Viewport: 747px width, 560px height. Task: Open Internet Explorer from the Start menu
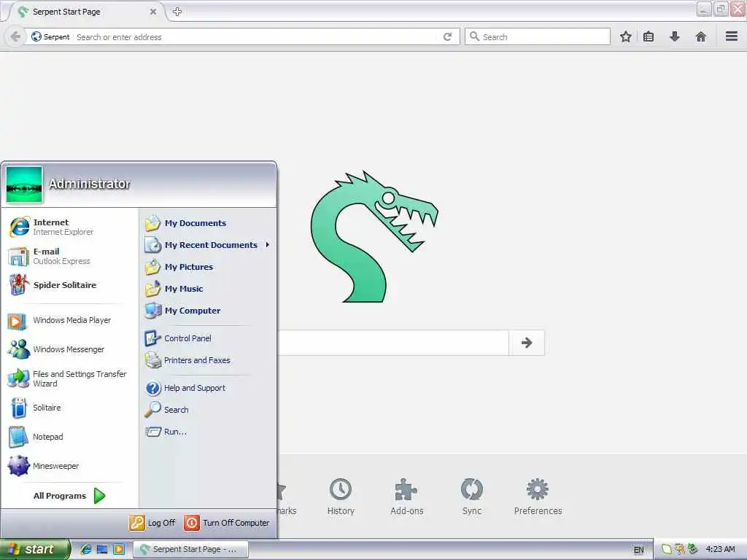52,227
